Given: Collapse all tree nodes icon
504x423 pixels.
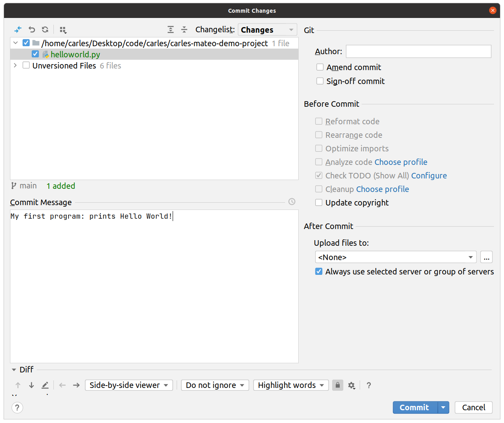Looking at the screenshot, I should tap(184, 29).
